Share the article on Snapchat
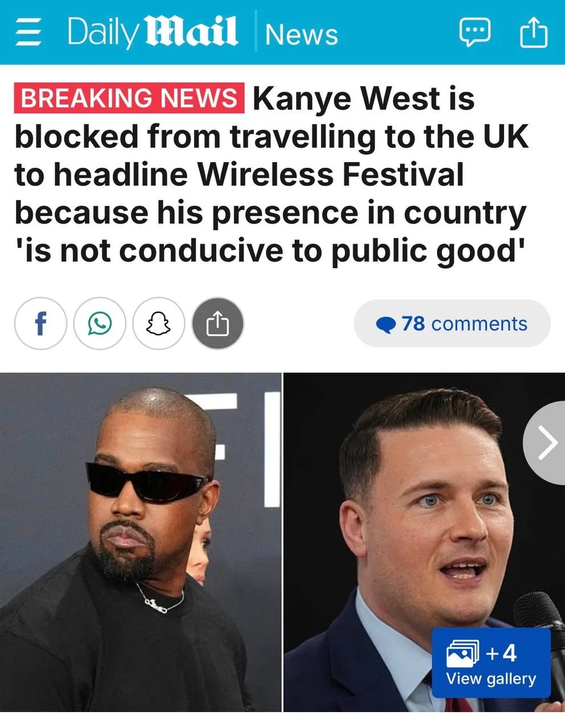The image size is (565, 728). 159,324
